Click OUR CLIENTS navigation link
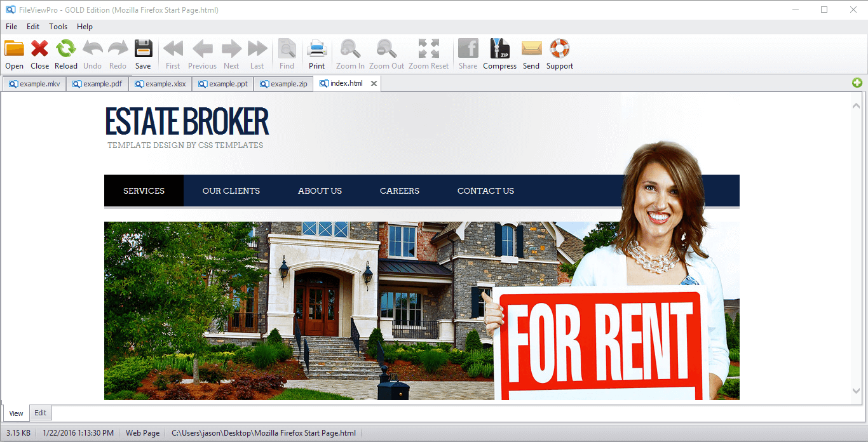Image resolution: width=868 pixels, height=442 pixels. pos(231,191)
